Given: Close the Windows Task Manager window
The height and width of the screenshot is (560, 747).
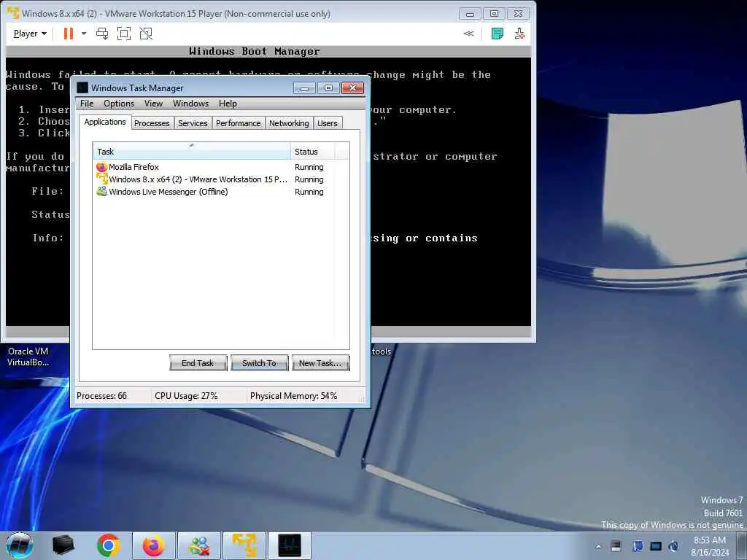Looking at the screenshot, I should tap(352, 88).
